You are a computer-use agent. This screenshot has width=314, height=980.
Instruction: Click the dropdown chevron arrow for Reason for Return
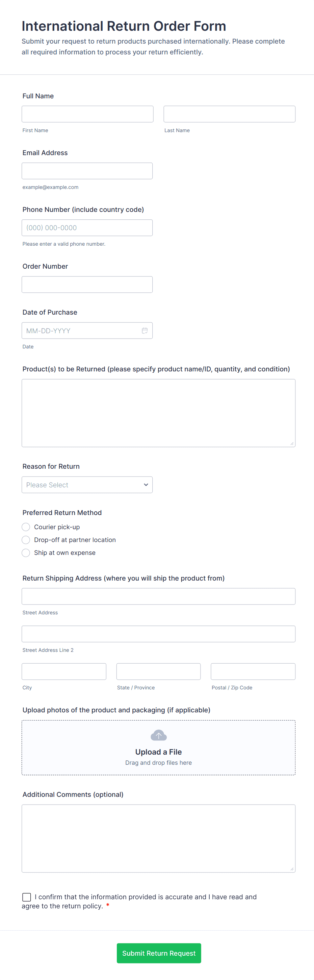click(146, 485)
